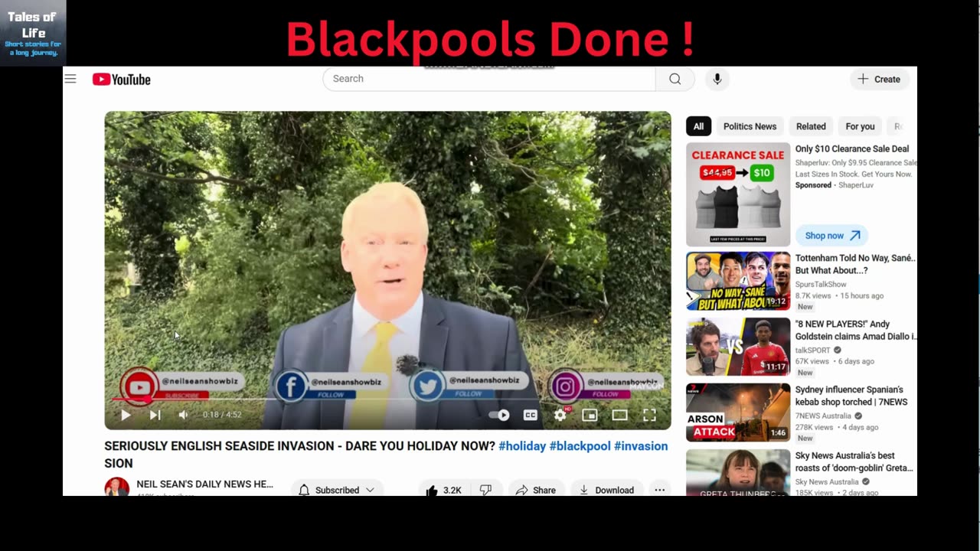The image size is (980, 551).
Task: Open the 7NEWS Australia channel name
Action: (823, 416)
